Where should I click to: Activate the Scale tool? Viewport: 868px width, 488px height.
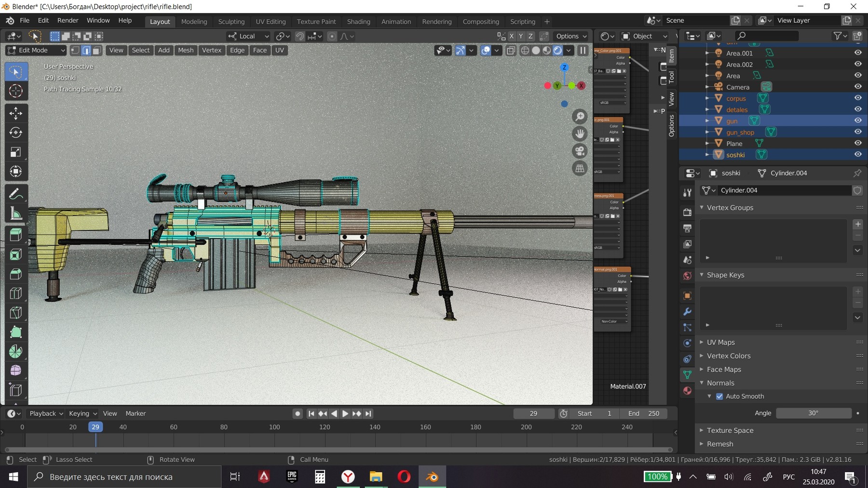click(15, 152)
